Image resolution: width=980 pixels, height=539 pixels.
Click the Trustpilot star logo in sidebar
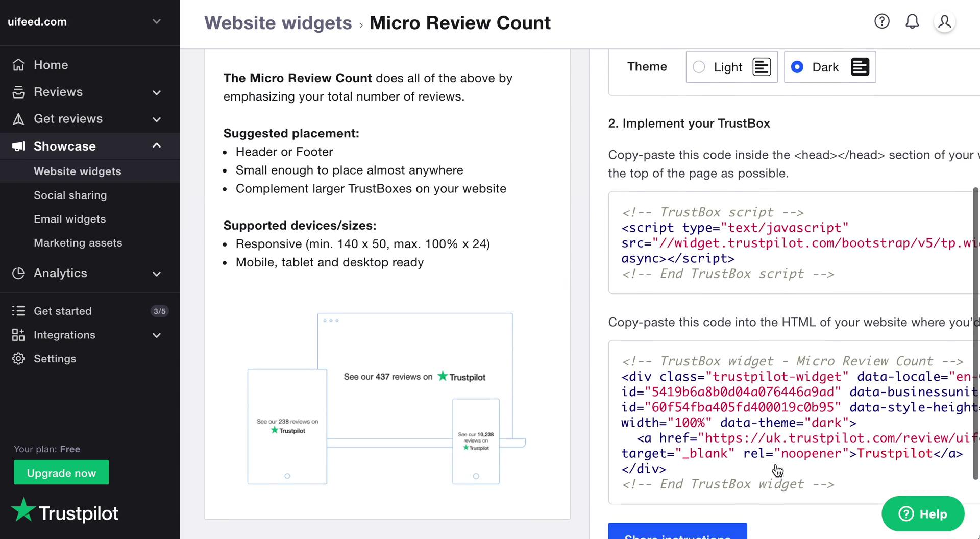[65, 510]
